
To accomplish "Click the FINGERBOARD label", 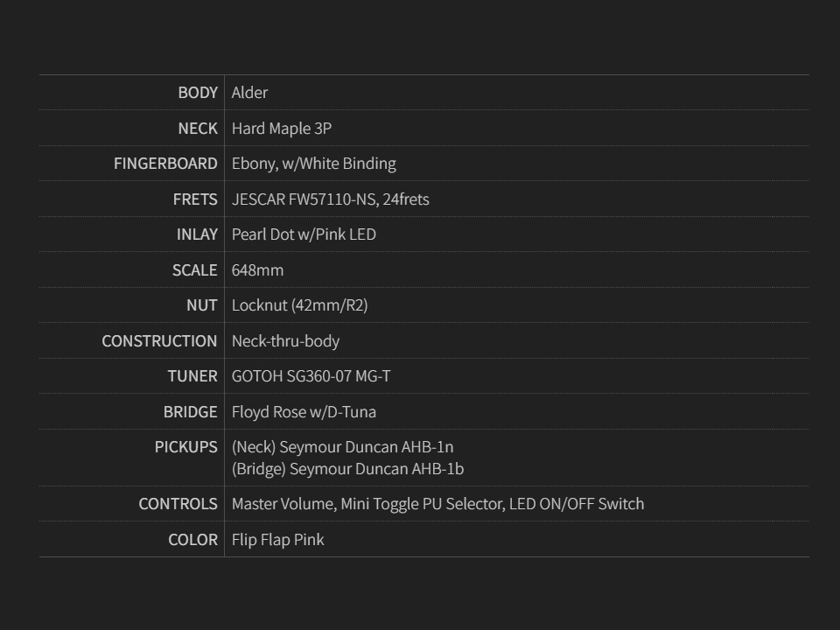I will pyautogui.click(x=165, y=164).
